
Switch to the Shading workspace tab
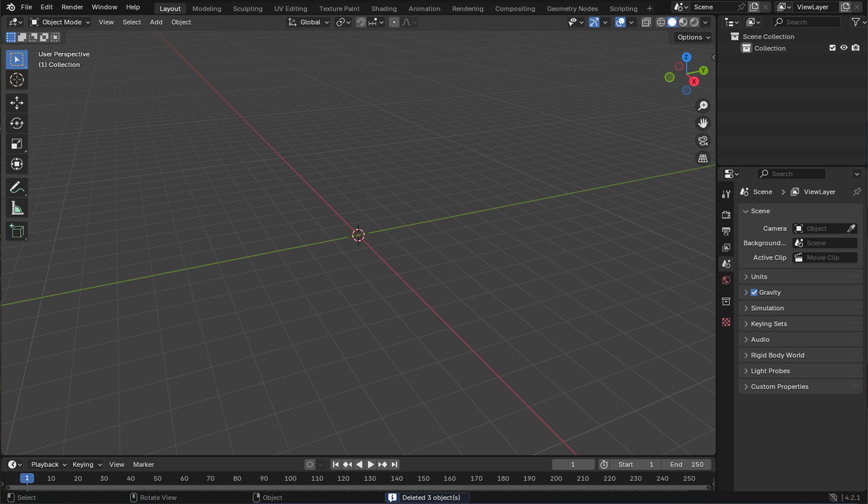coord(383,9)
